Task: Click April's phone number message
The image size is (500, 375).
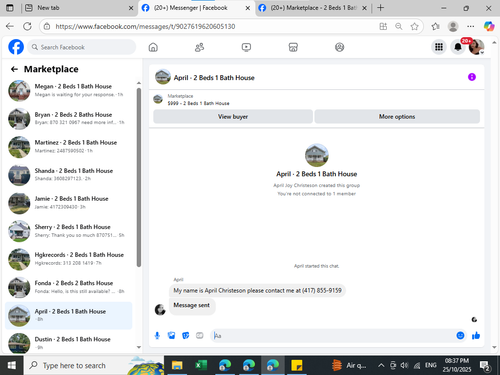Action: click(x=257, y=290)
